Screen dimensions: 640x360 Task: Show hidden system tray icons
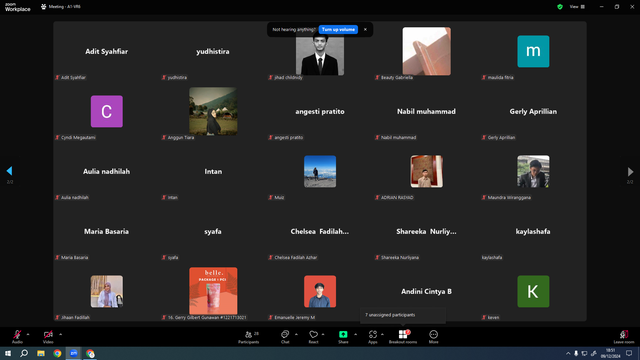568,353
